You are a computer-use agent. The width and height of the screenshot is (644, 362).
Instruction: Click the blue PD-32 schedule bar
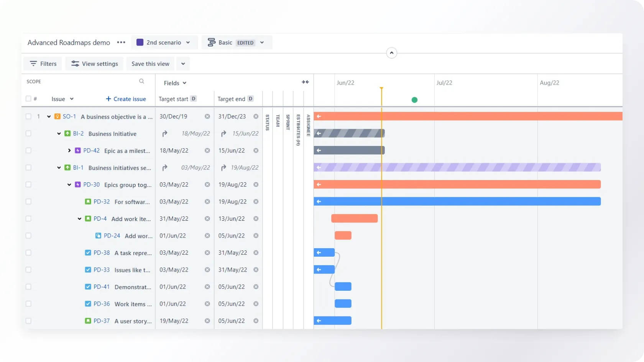pos(460,201)
